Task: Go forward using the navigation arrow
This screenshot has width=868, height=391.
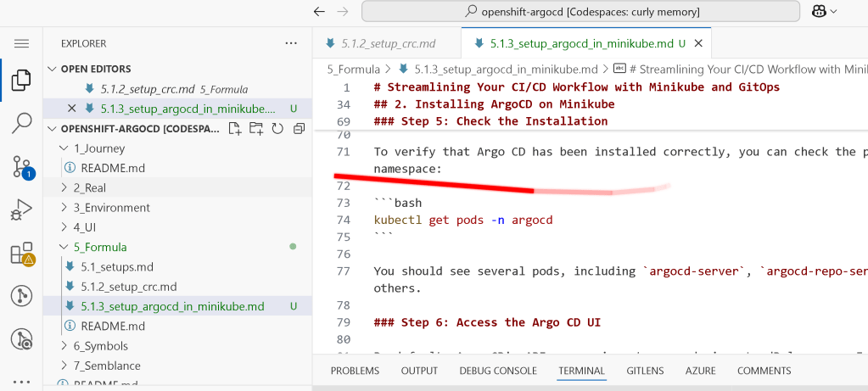Action: coord(343,11)
